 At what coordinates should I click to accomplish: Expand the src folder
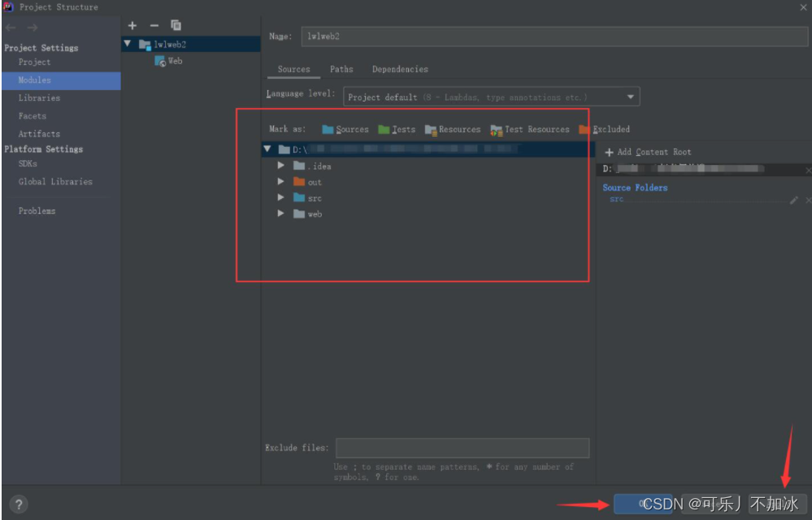(x=280, y=197)
